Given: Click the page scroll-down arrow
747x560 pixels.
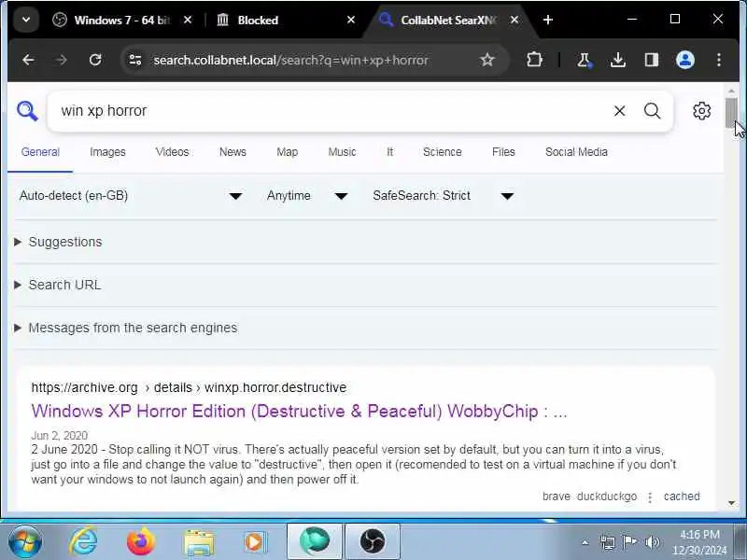Looking at the screenshot, I should (731, 503).
